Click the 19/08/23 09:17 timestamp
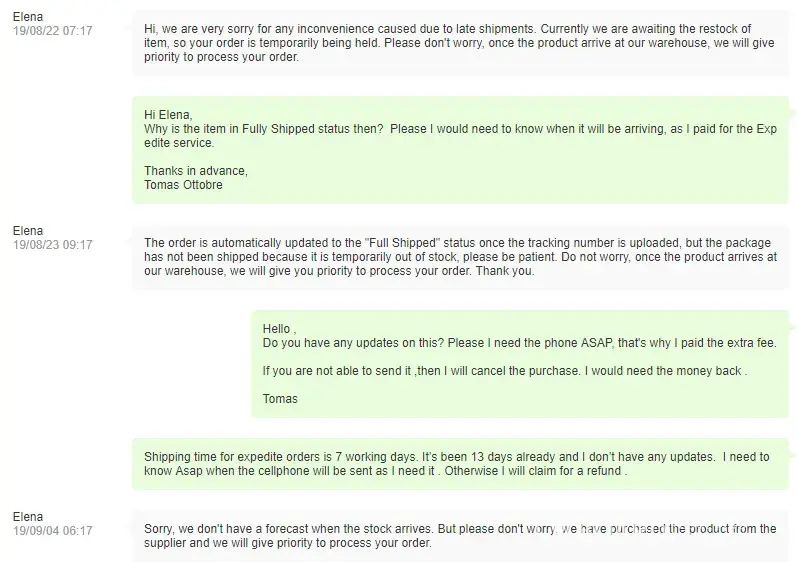 point(52,245)
